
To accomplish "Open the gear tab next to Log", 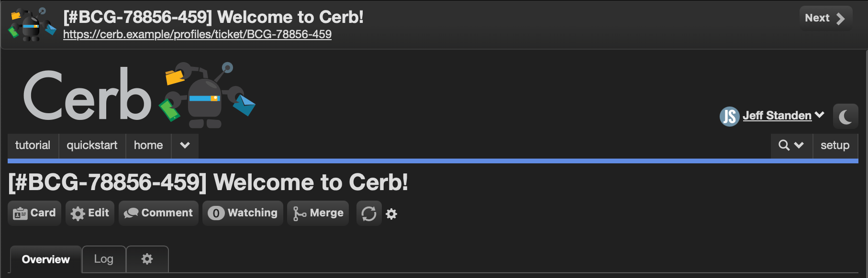I will (147, 259).
